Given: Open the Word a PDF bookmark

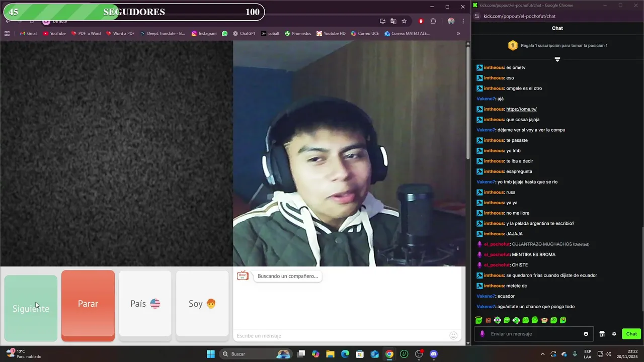Looking at the screenshot, I should click(x=120, y=34).
